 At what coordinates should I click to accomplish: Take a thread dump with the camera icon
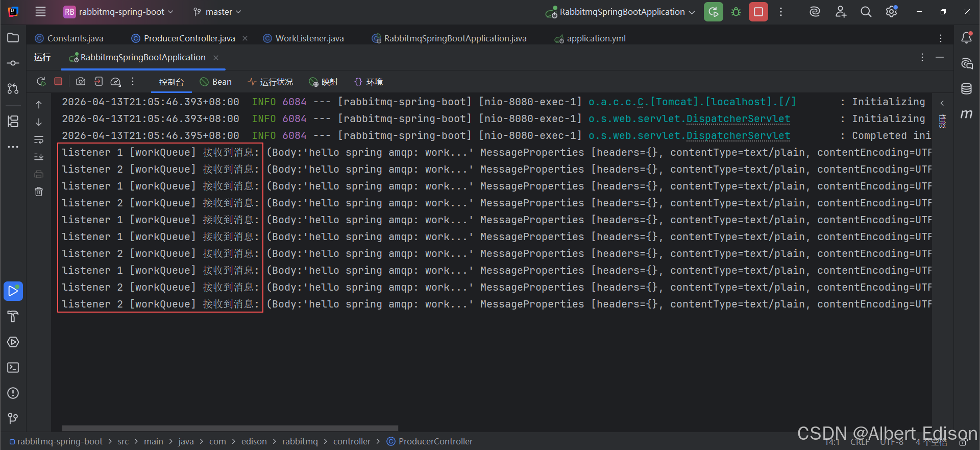81,81
